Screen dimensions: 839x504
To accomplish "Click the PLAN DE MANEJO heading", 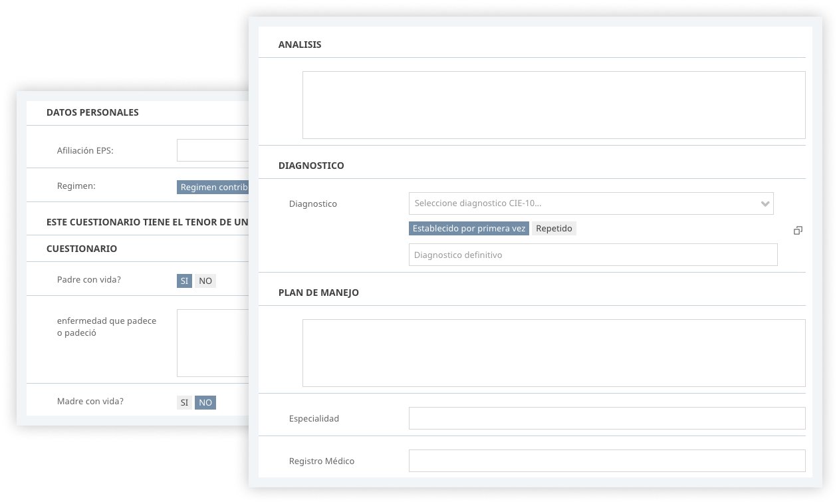I will pos(318,293).
